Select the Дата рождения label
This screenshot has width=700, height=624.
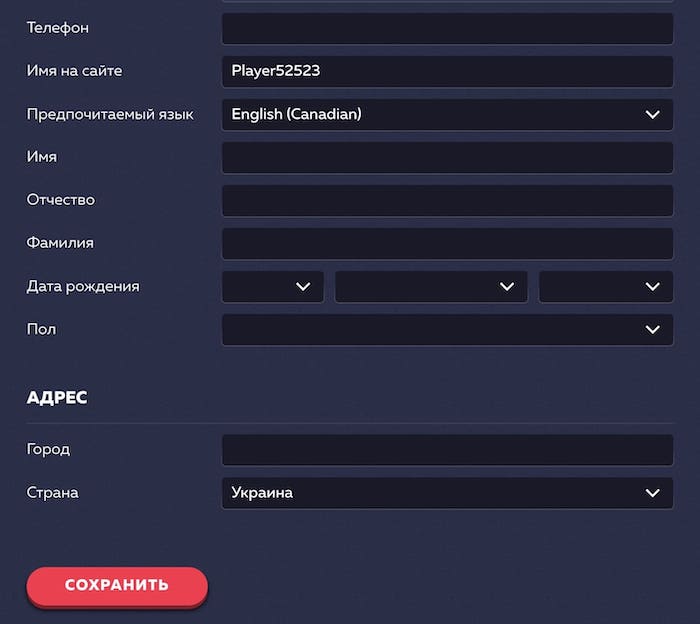coord(83,287)
